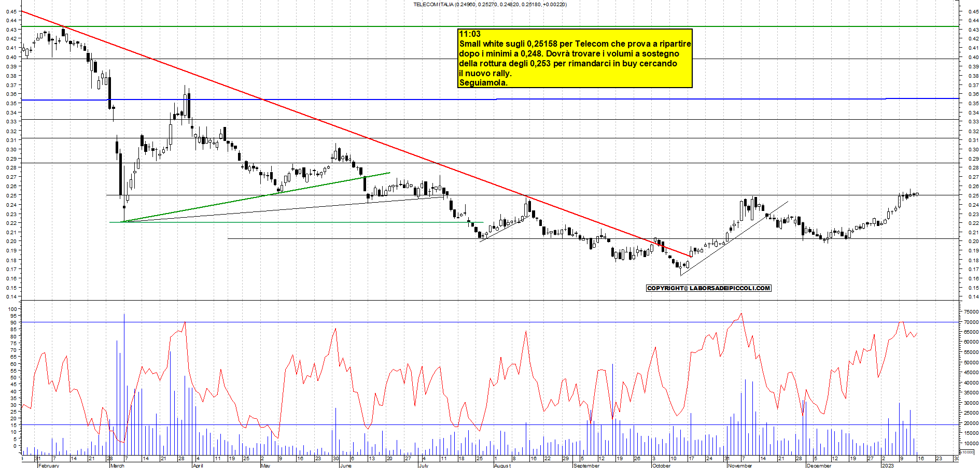This screenshot has width=980, height=468.
Task: Click 35 on the oscillator scale
Action: point(14,398)
